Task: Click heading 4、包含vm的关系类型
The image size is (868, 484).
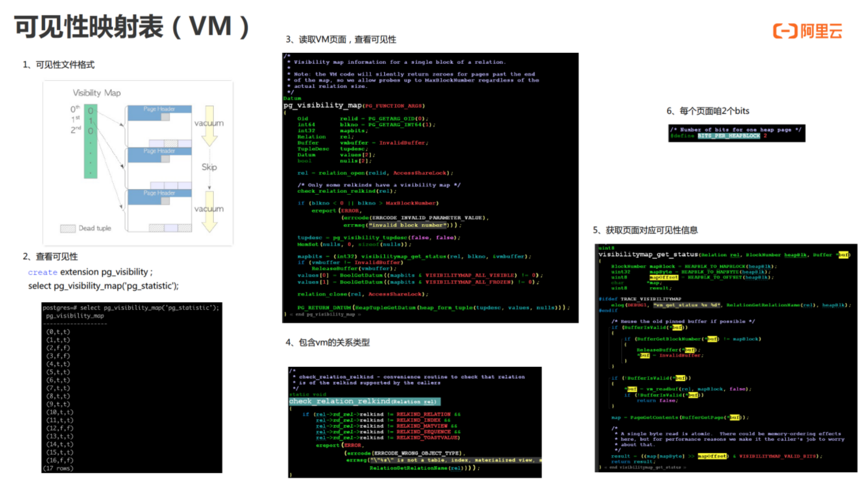Action: click(327, 343)
